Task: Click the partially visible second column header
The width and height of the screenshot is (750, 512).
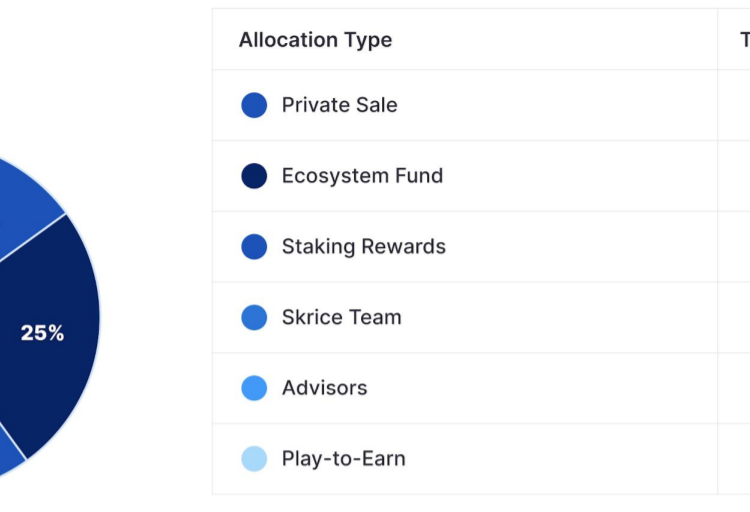Action: (x=744, y=40)
